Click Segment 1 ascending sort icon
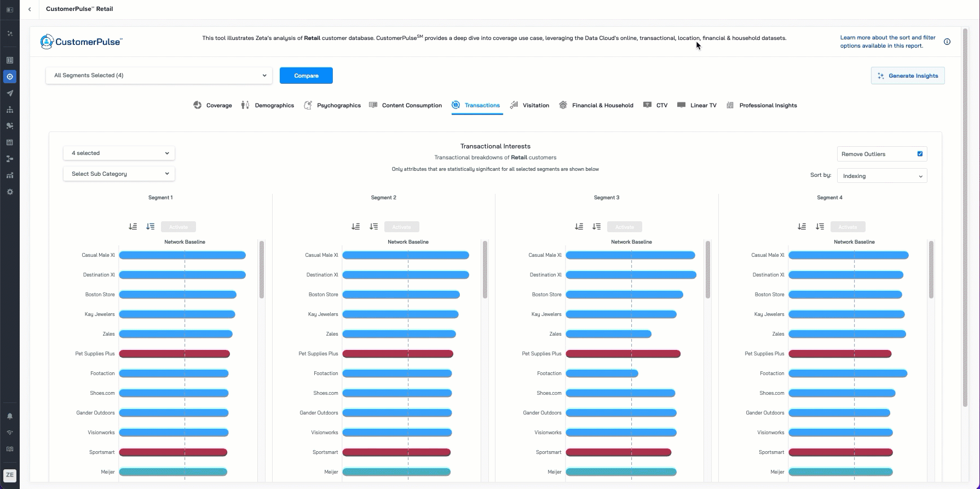This screenshot has height=489, width=980. click(132, 227)
